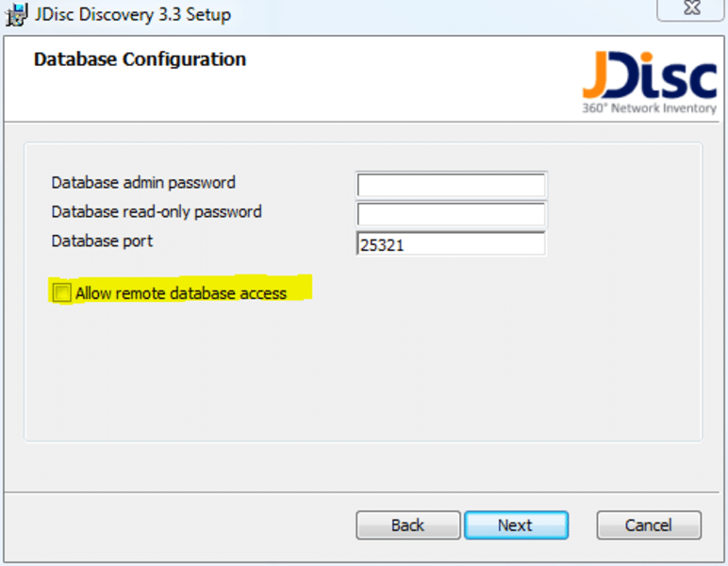Click the 360° Network Inventory tagline
The image size is (728, 566).
pos(649,108)
